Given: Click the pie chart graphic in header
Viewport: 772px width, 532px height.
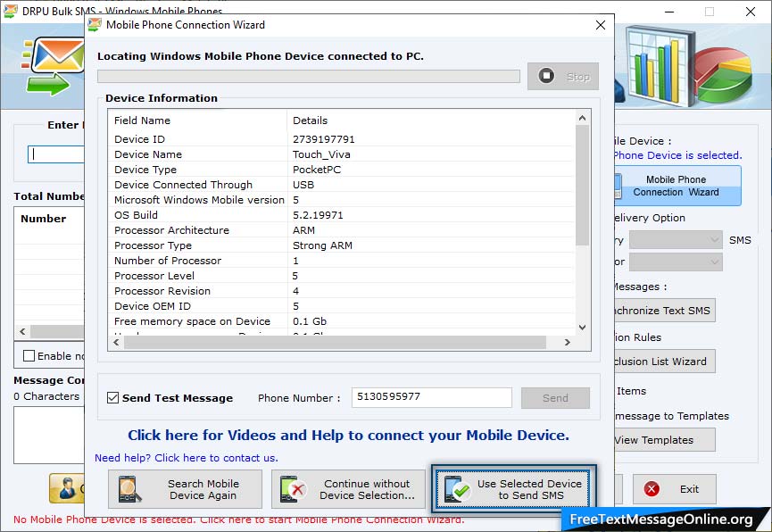Looking at the screenshot, I should tap(724, 74).
